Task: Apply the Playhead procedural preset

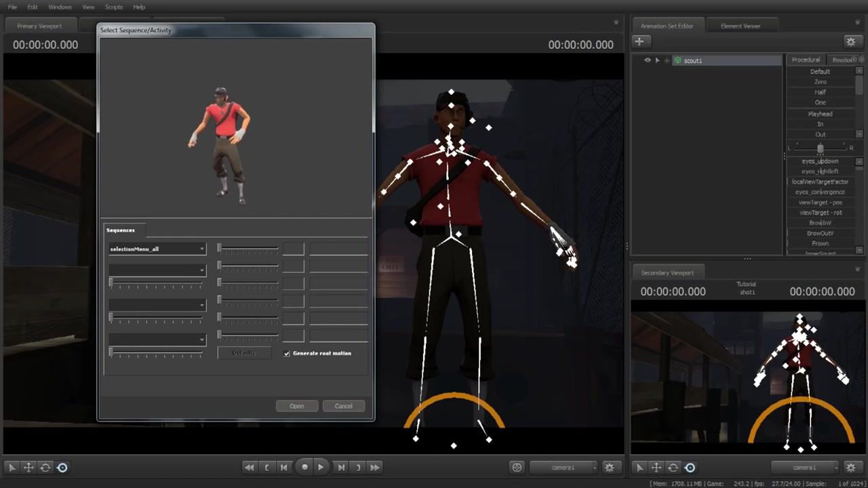Action: (x=820, y=114)
